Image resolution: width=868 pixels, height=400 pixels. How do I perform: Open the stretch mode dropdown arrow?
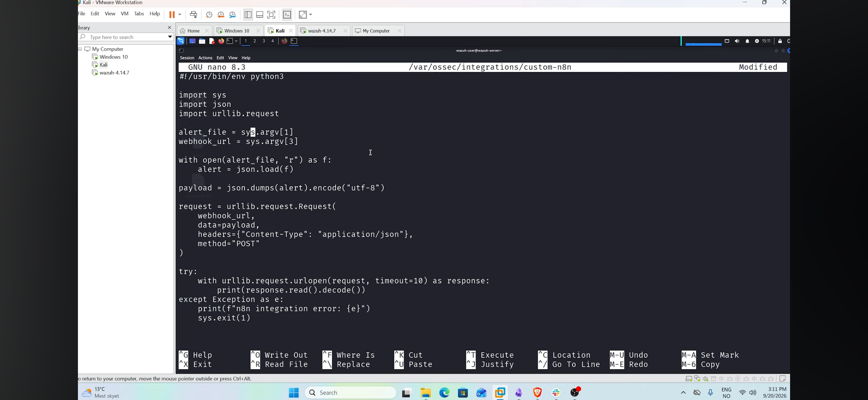[x=311, y=15]
